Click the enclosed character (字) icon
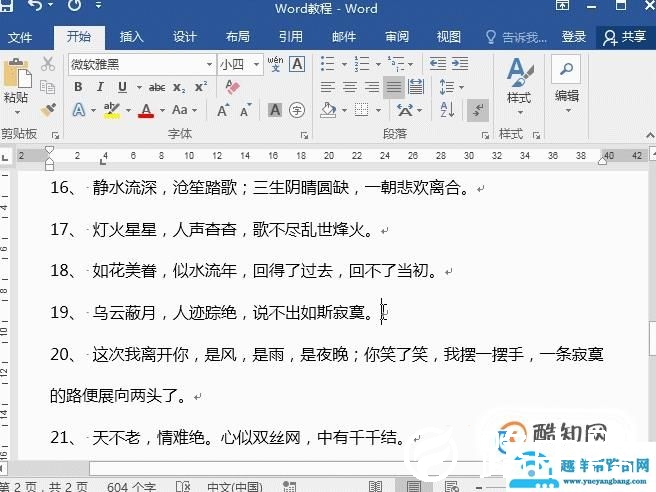The height and width of the screenshot is (492, 656). (297, 110)
